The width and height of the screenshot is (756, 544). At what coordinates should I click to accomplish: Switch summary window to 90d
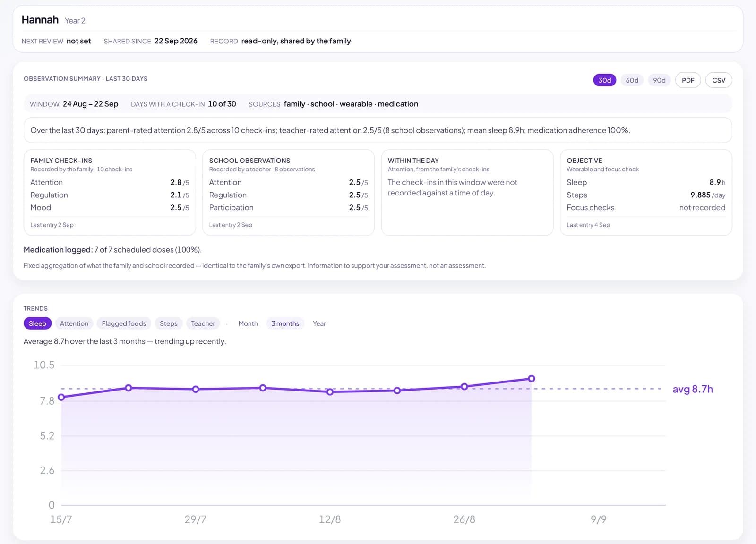pyautogui.click(x=659, y=80)
